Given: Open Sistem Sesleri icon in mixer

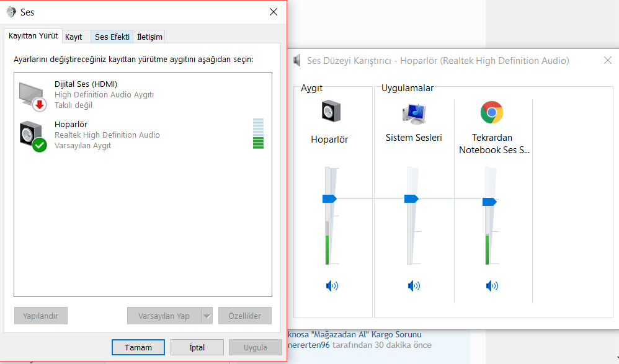Looking at the screenshot, I should coord(414,113).
